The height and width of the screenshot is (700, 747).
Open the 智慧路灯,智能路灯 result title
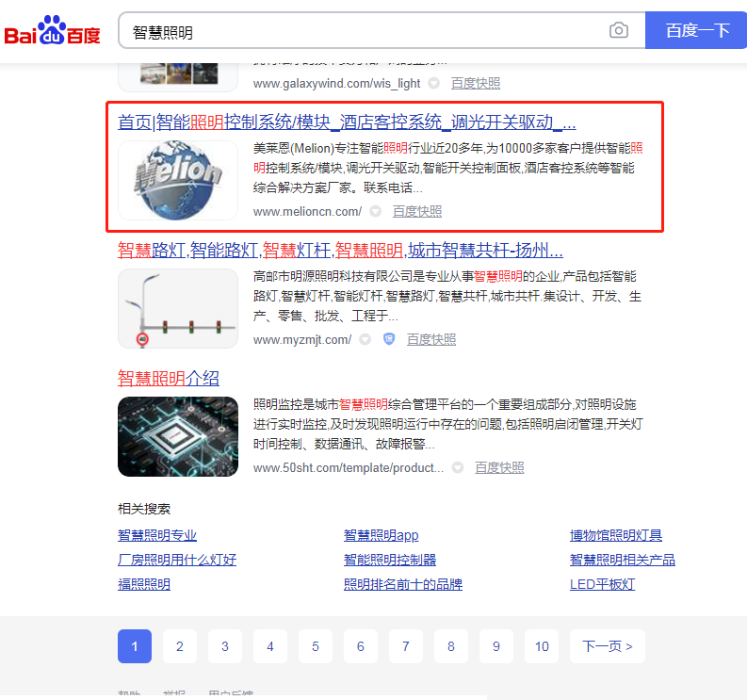pos(340,251)
